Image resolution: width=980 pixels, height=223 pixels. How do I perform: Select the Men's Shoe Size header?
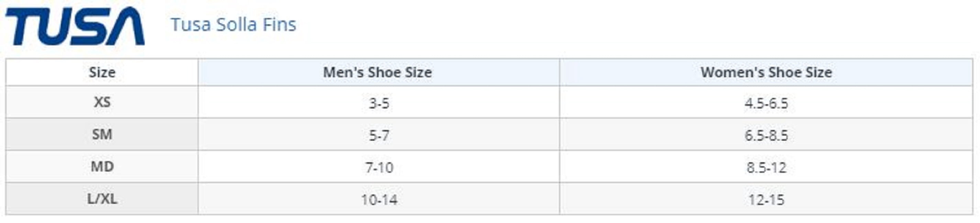(378, 72)
